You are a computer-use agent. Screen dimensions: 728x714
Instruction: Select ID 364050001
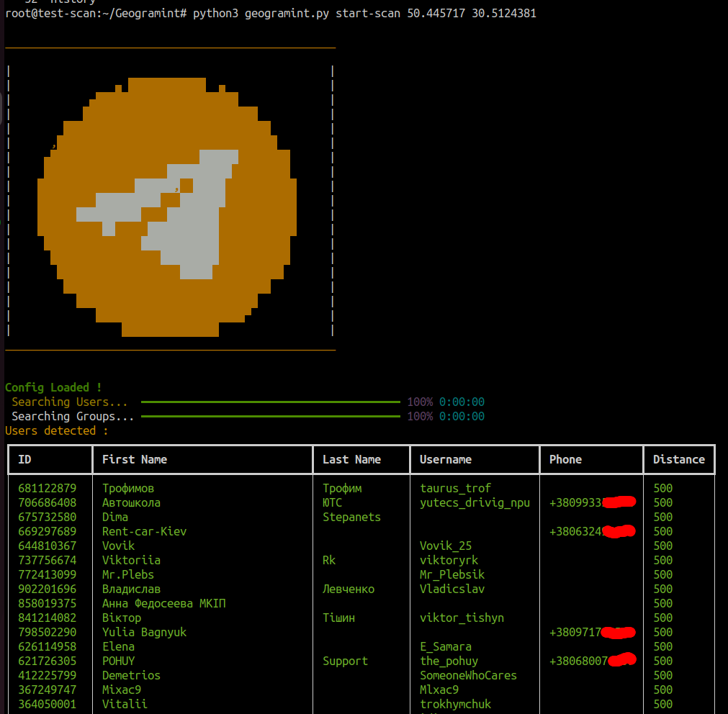(x=48, y=704)
